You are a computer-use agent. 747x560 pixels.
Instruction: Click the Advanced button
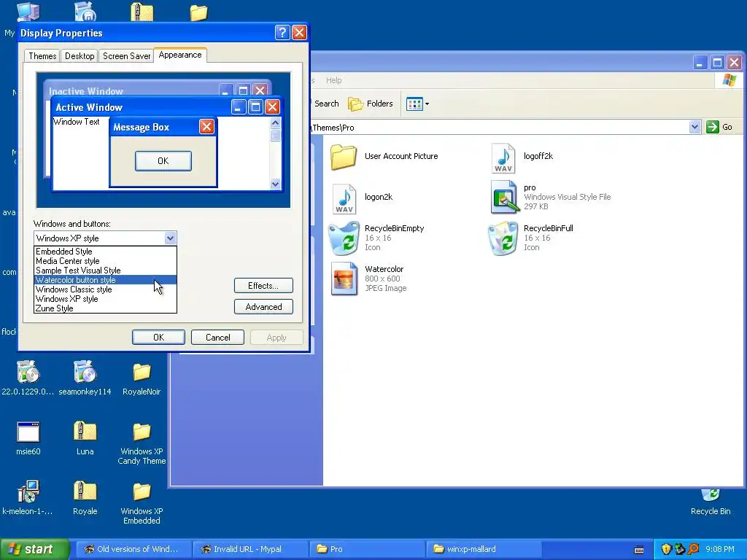[263, 307]
